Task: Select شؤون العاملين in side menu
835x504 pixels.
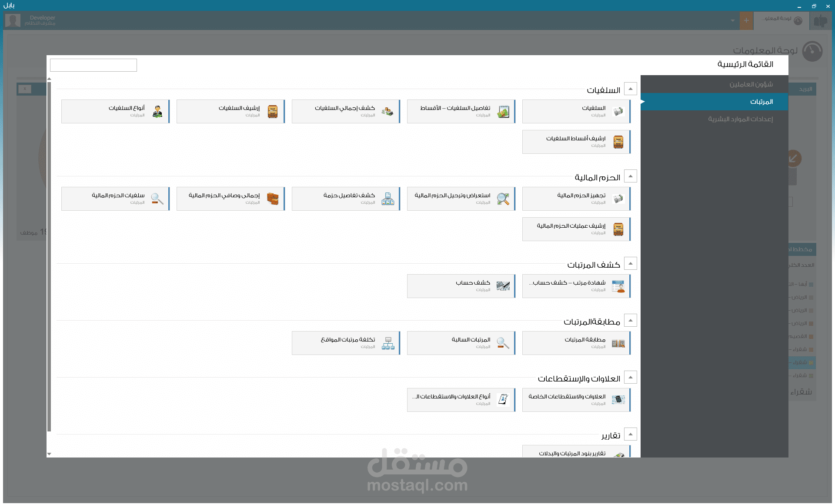Action: click(751, 84)
